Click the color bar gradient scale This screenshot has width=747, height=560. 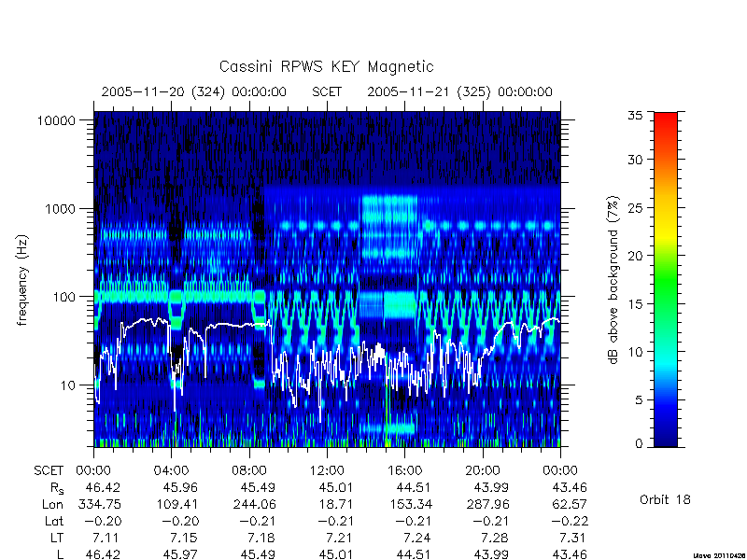point(666,279)
